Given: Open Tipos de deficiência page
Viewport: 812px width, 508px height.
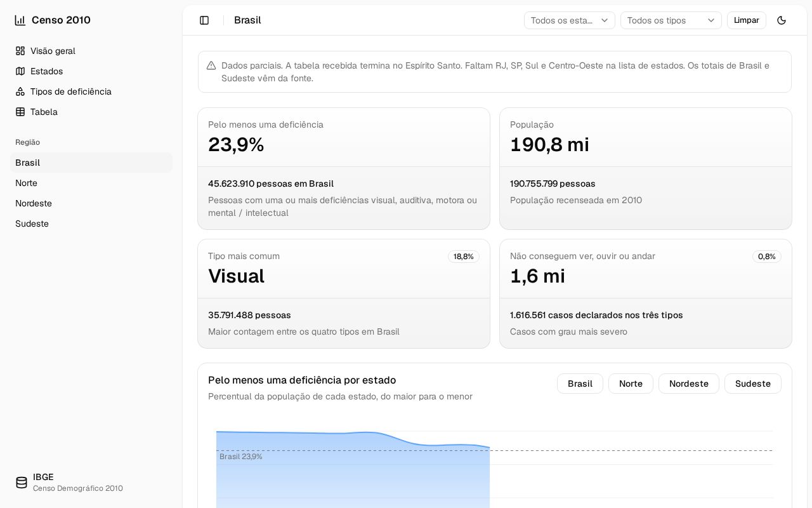Looking at the screenshot, I should tap(91, 91).
